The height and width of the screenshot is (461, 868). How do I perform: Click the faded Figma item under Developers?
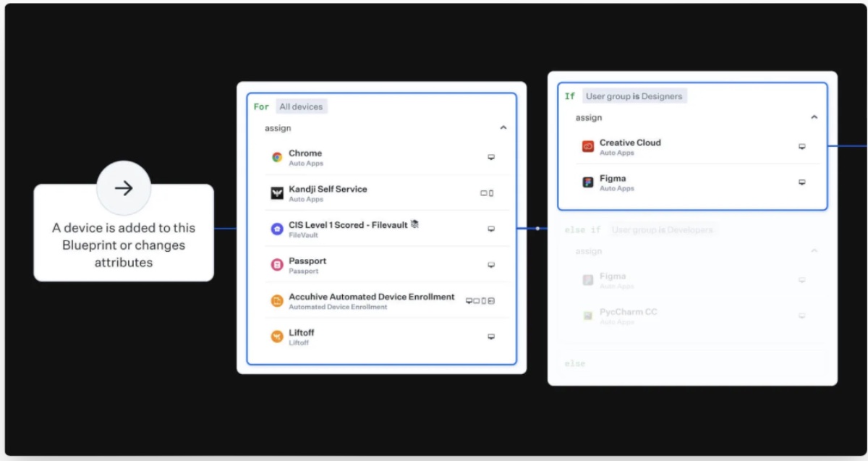pos(613,280)
